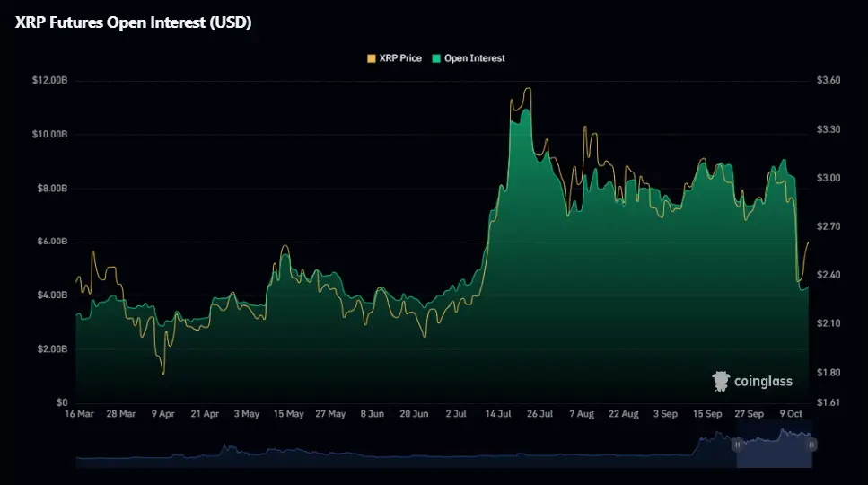Click the 3 May date label
The image size is (868, 485).
[246, 413]
